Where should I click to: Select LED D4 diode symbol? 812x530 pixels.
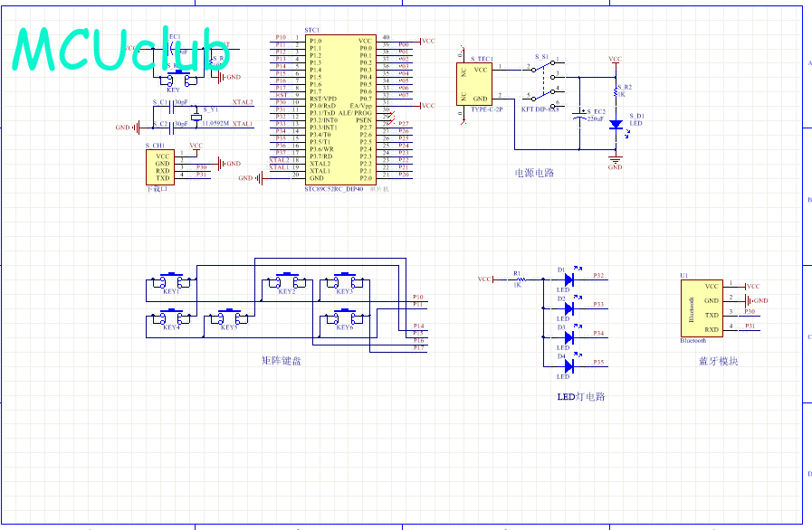[568, 366]
